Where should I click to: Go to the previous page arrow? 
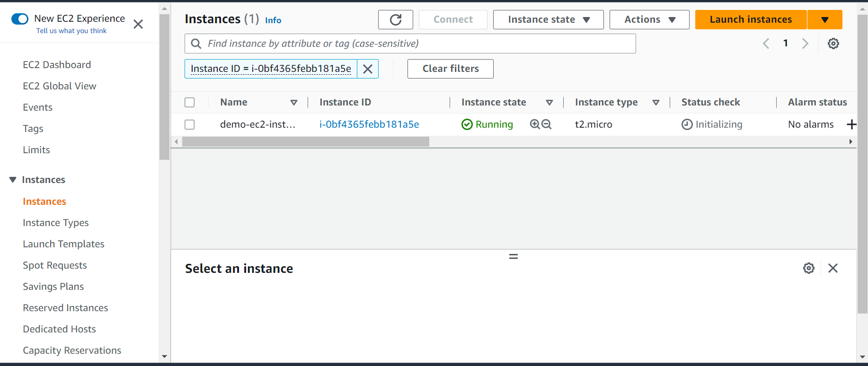(766, 44)
